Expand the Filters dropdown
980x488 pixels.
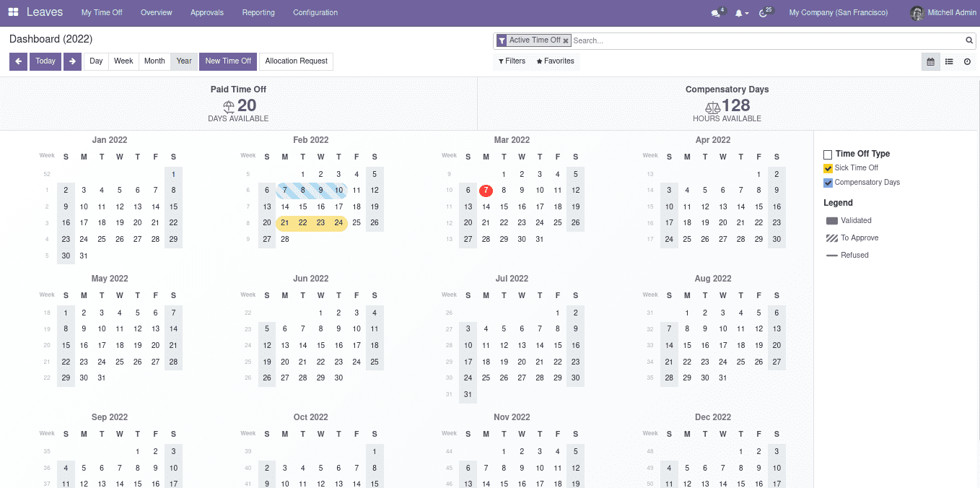512,61
